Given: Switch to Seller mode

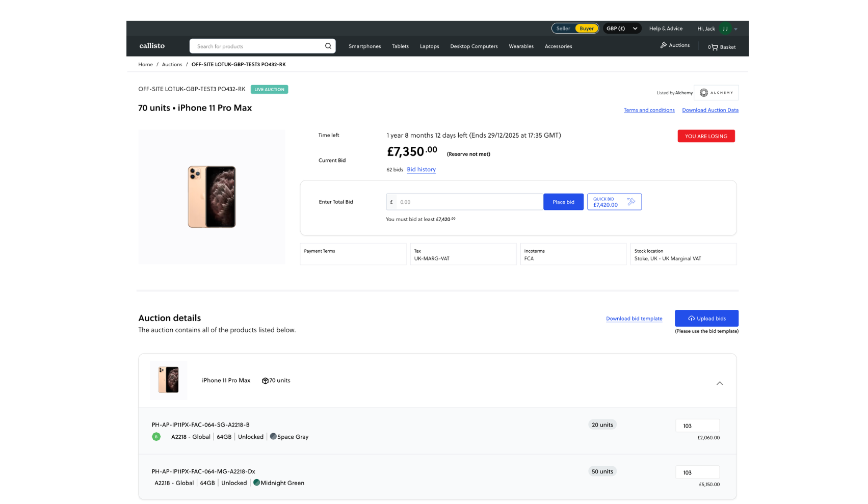Looking at the screenshot, I should point(563,29).
